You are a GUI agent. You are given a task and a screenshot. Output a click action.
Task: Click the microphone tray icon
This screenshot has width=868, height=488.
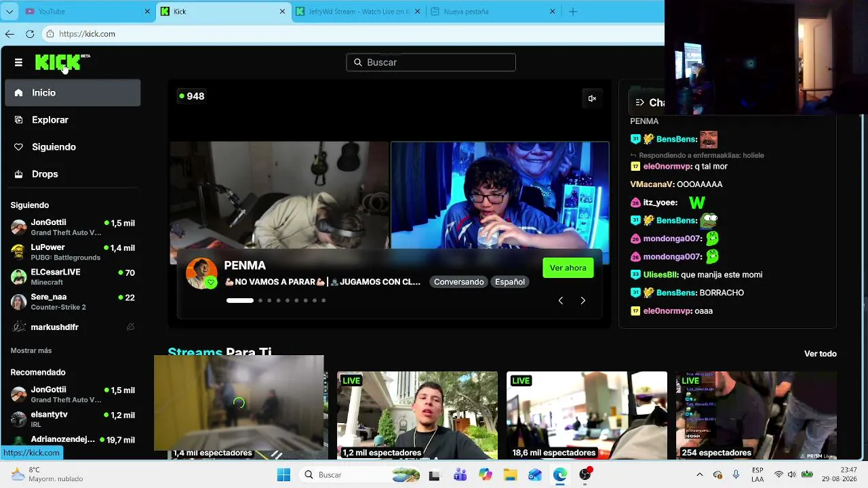736,475
